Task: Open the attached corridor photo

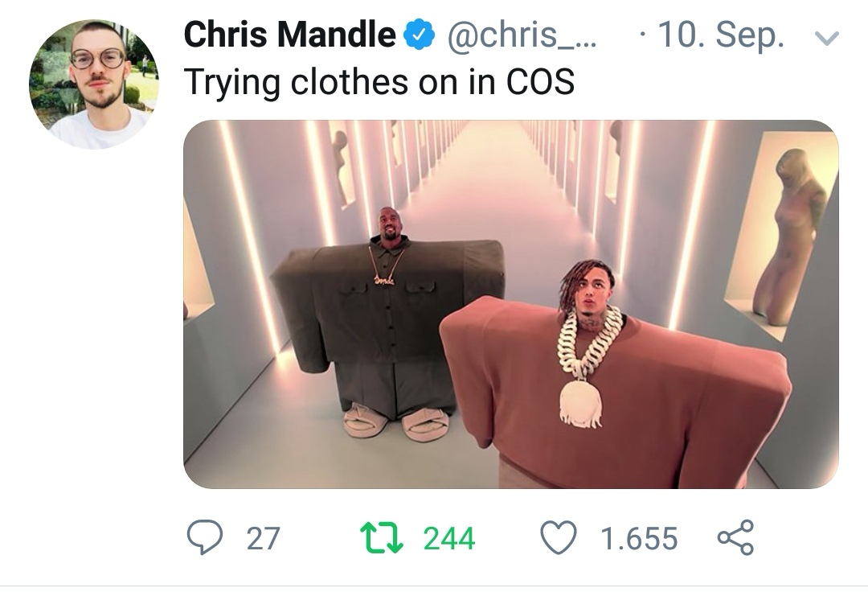Action: click(511, 304)
